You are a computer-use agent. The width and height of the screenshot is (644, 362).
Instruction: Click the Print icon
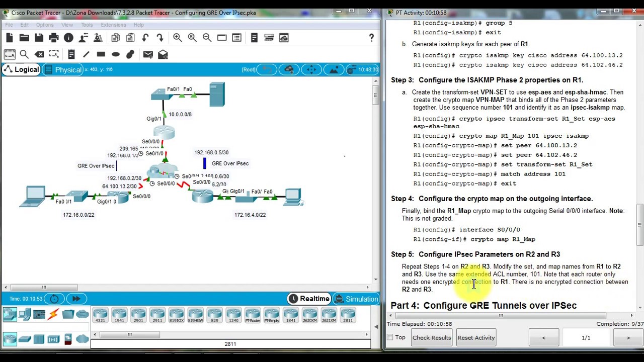54,38
